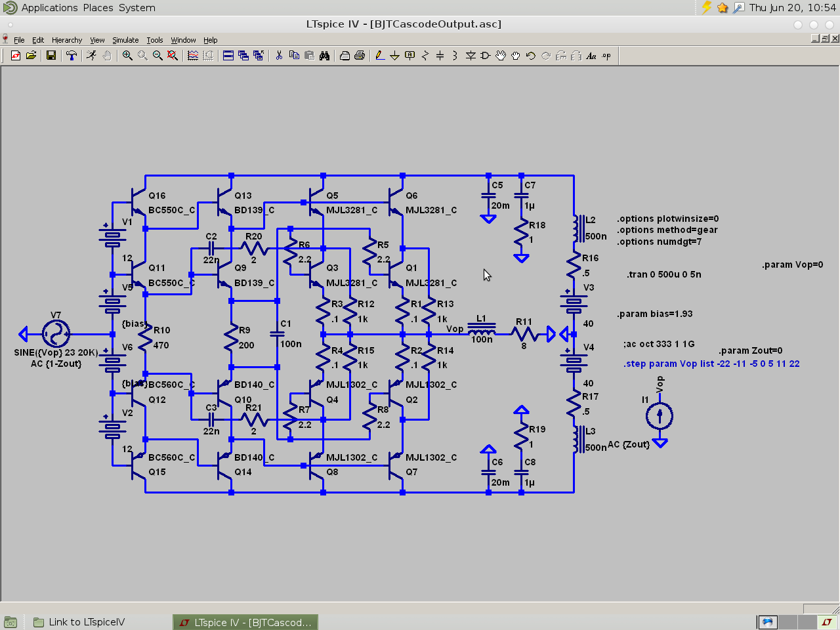Click the .param Zout=0 text
This screenshot has width=840, height=630.
[x=750, y=350]
